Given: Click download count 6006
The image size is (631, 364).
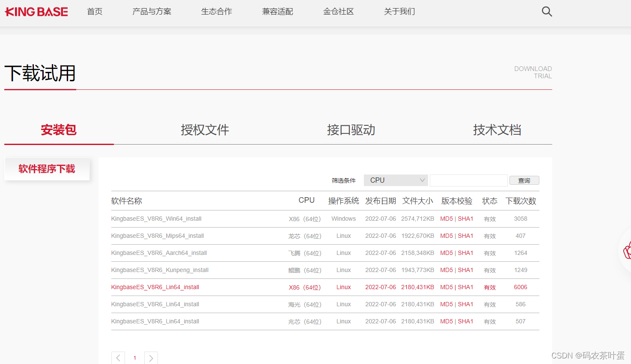Looking at the screenshot, I should (521, 287).
